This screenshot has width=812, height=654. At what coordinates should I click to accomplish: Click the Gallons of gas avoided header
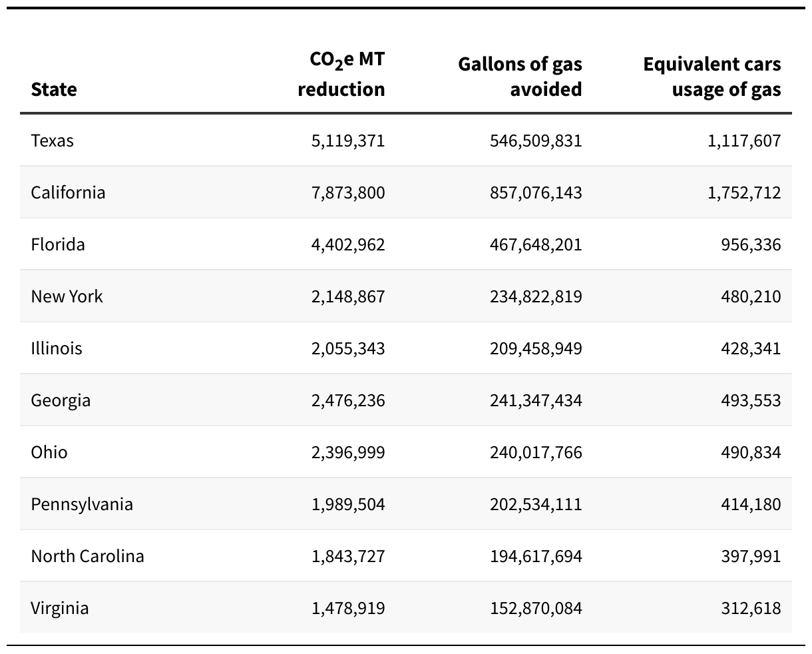(x=520, y=77)
